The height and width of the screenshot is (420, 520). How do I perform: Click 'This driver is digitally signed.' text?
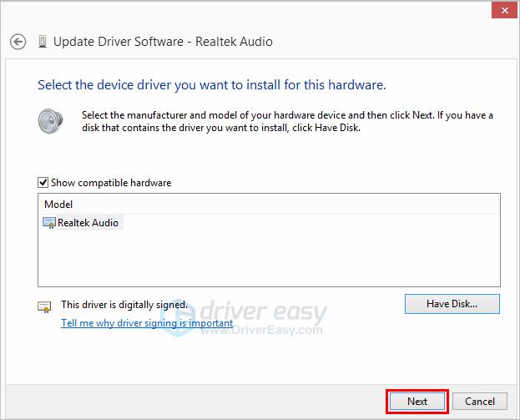(124, 305)
